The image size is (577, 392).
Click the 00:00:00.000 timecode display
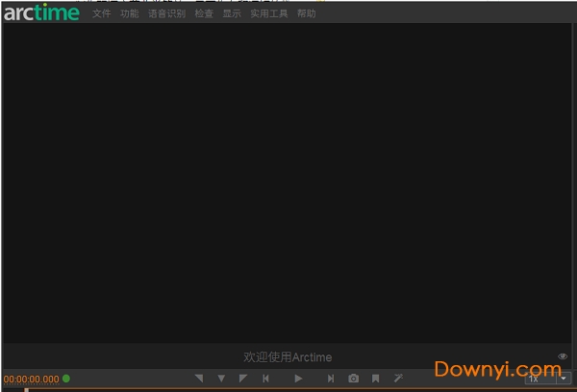pos(31,380)
